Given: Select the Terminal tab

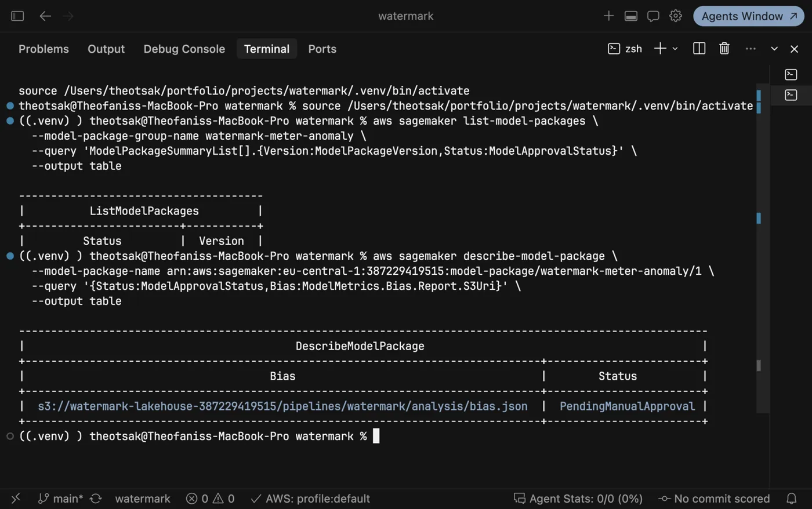Looking at the screenshot, I should click(x=267, y=49).
